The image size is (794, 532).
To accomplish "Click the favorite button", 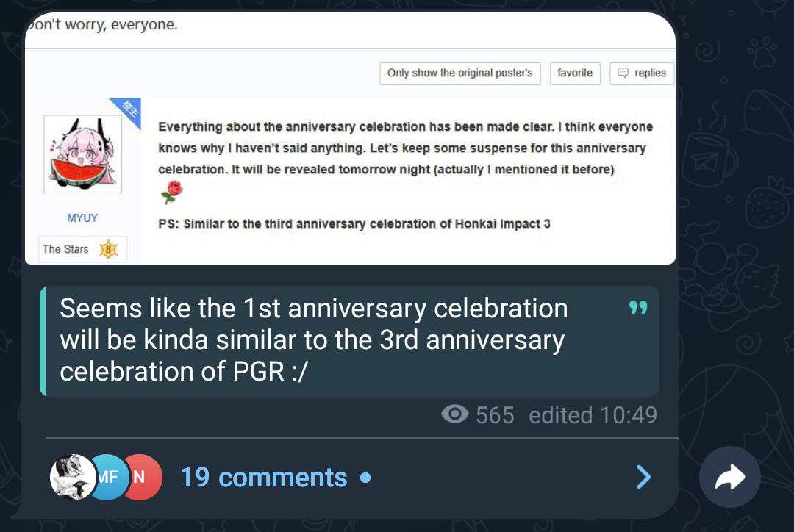I will pos(575,73).
